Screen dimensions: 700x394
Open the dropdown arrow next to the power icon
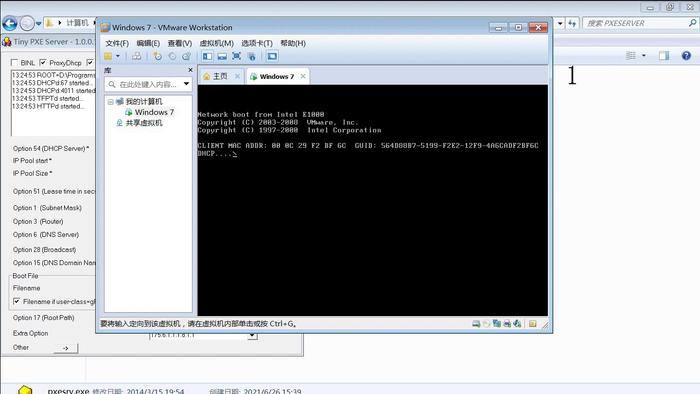pos(118,56)
